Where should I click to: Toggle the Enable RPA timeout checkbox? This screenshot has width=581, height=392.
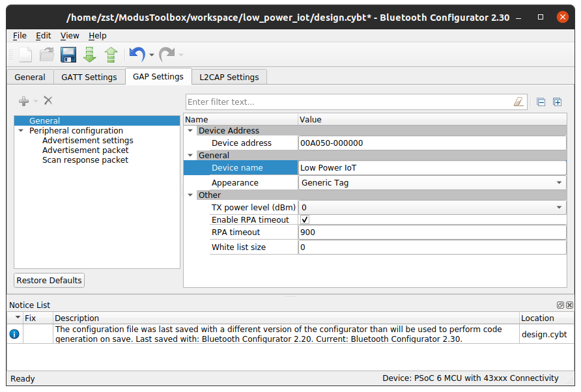305,220
